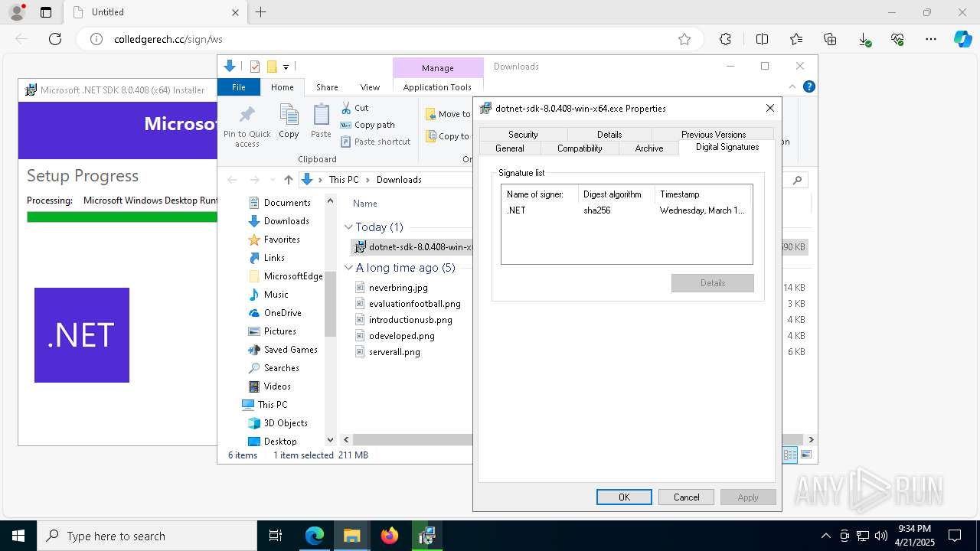
Task: Switch to the Home ribbon tab
Action: tap(283, 87)
